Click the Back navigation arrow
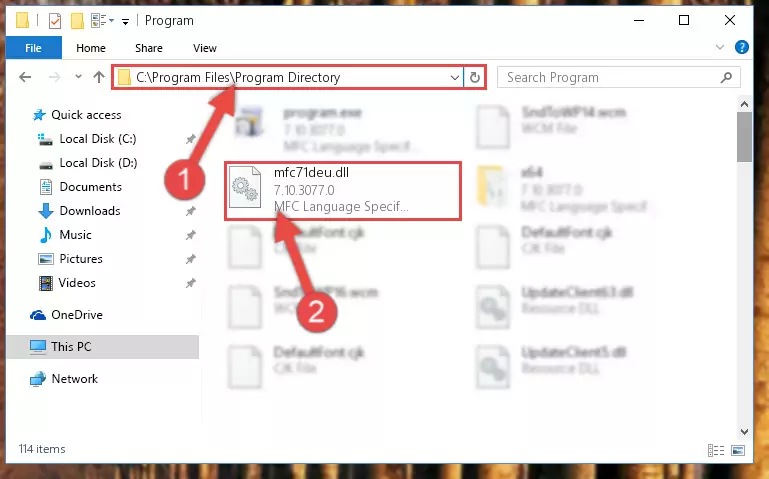769x479 pixels. click(x=25, y=77)
